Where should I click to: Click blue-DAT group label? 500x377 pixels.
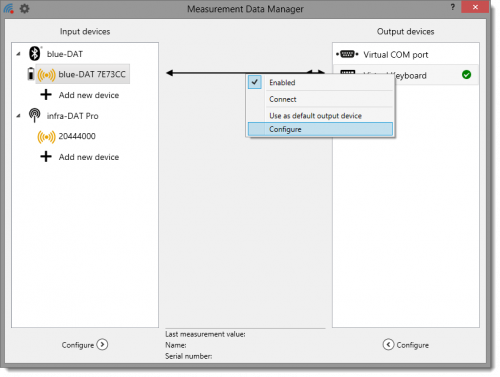[x=65, y=54]
